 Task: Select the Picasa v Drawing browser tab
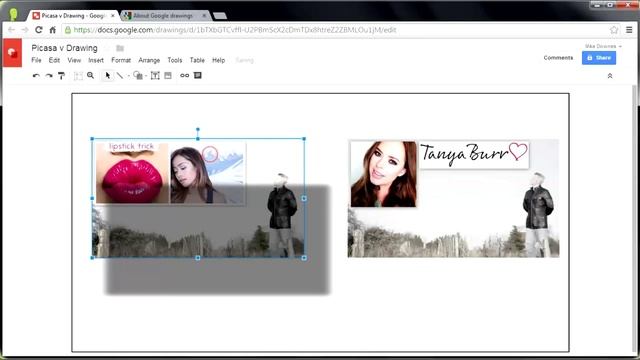72,16
